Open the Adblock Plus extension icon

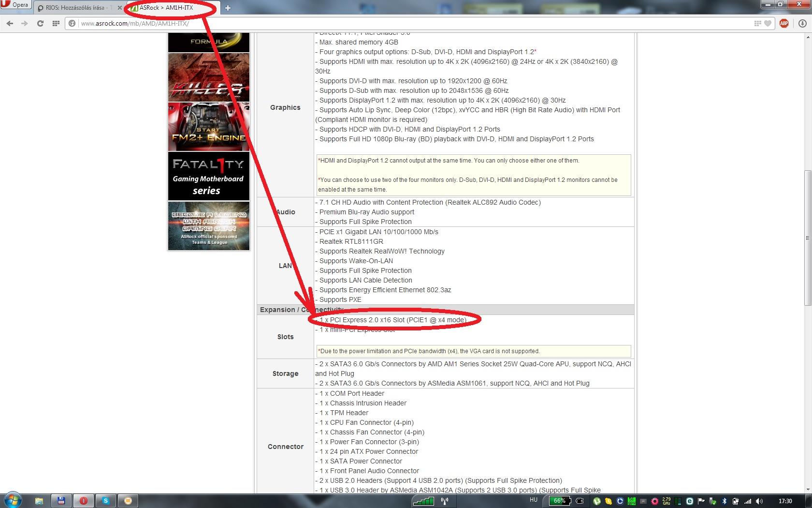tap(784, 23)
